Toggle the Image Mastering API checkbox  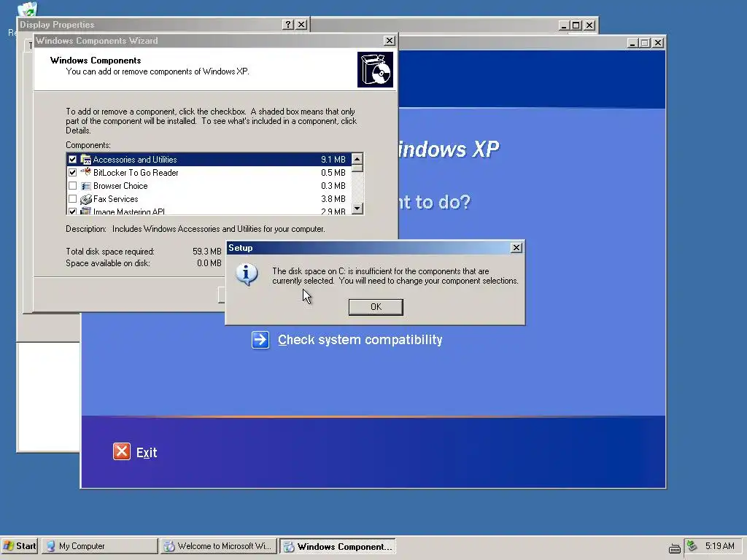click(72, 211)
